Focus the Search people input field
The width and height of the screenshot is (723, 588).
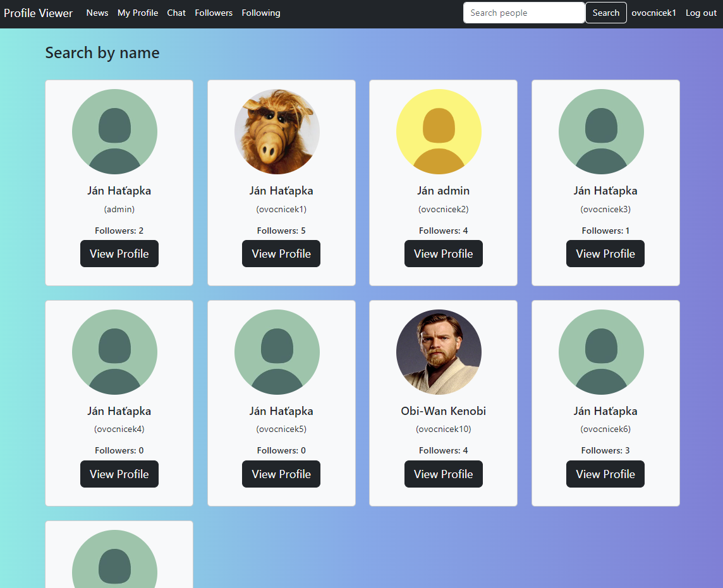(524, 13)
